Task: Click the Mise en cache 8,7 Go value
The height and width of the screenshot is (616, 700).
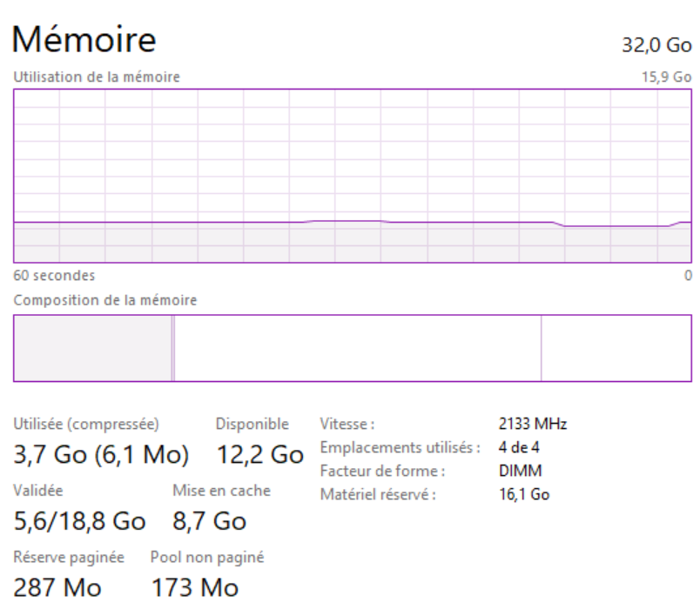Action: click(x=209, y=521)
